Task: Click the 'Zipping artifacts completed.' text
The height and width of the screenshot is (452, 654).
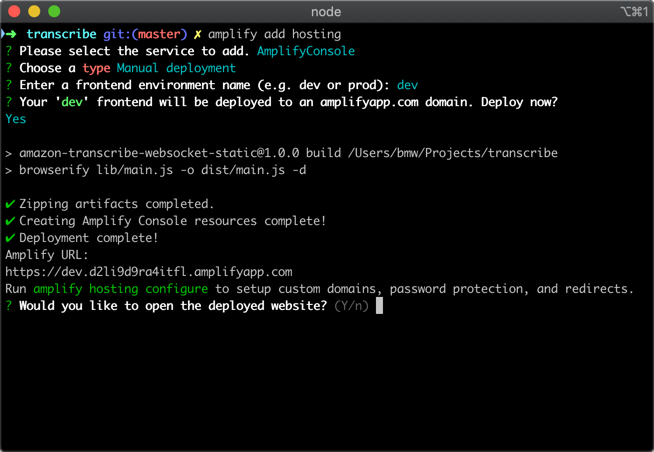Action: point(116,204)
